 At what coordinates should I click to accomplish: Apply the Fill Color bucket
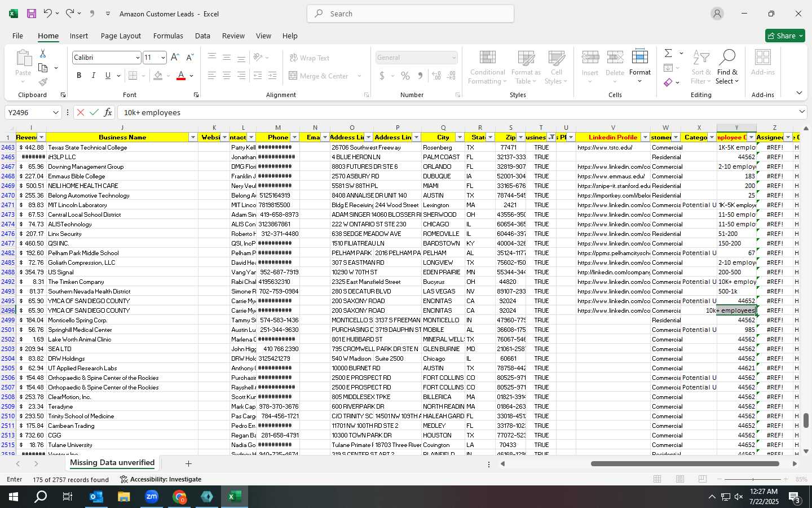[x=158, y=76]
